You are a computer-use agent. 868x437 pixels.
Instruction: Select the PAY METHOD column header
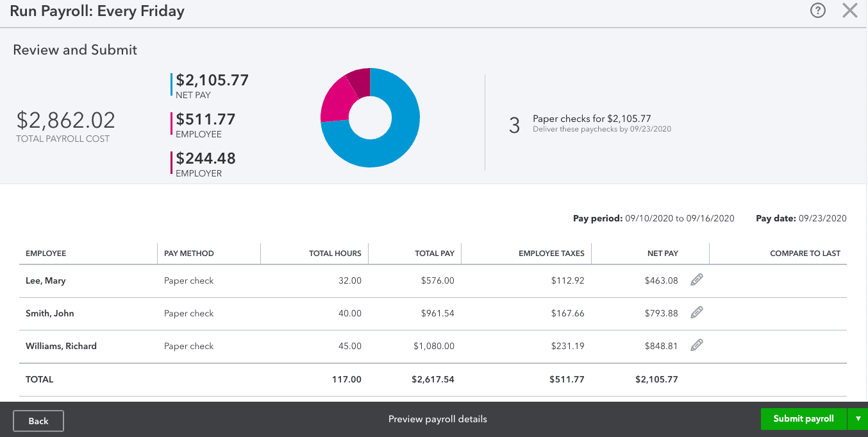pos(189,253)
